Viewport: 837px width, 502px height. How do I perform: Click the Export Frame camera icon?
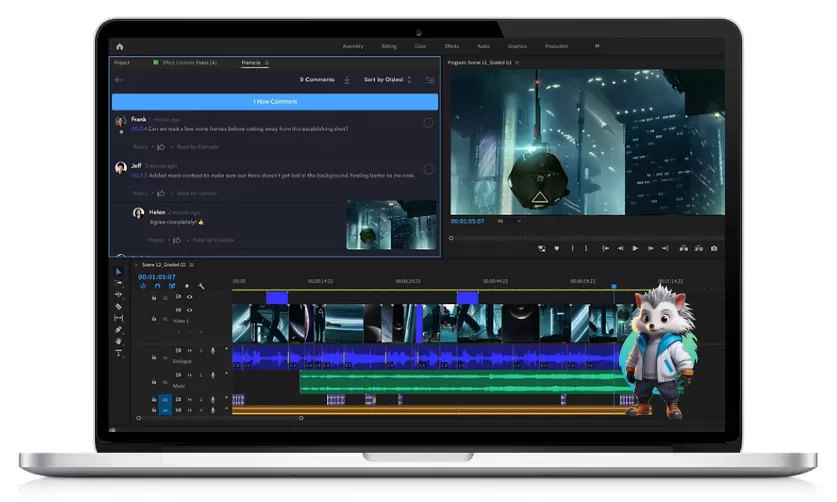coord(713,248)
